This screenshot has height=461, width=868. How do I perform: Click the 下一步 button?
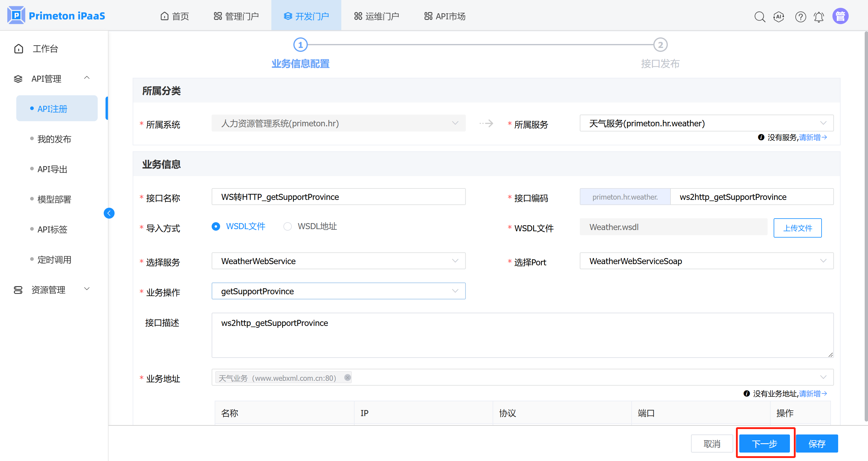(x=764, y=444)
